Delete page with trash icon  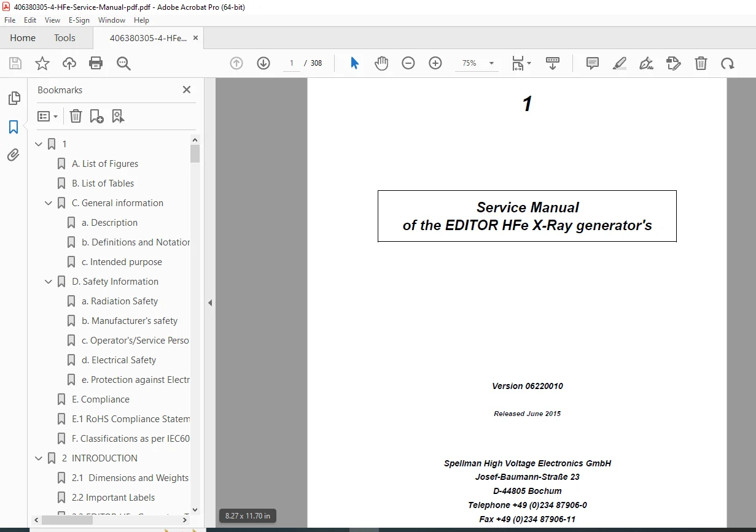click(701, 63)
